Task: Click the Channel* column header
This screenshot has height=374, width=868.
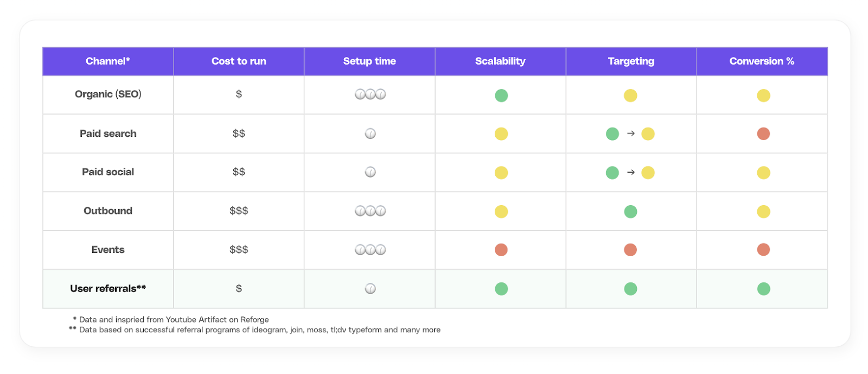Action: (108, 61)
